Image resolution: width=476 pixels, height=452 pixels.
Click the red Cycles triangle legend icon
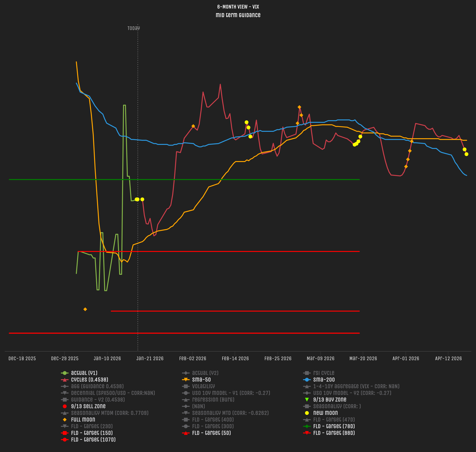65,379
